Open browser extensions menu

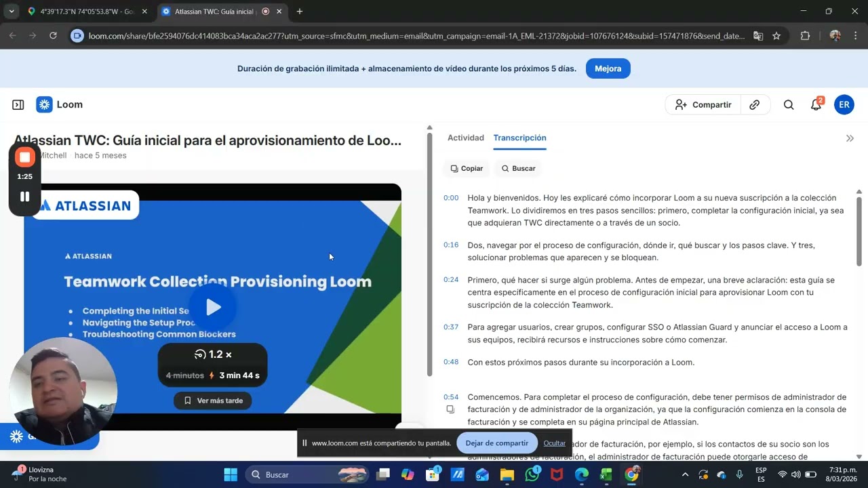click(x=806, y=36)
